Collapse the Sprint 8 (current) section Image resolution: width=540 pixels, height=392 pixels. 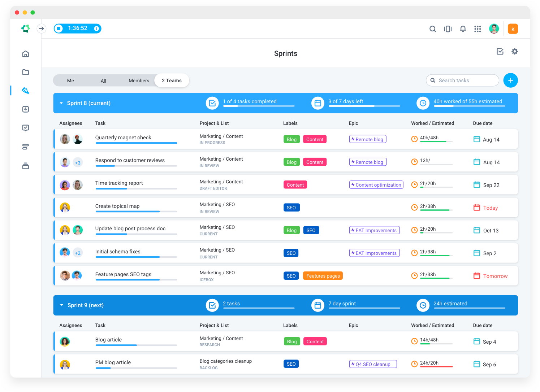(x=61, y=103)
